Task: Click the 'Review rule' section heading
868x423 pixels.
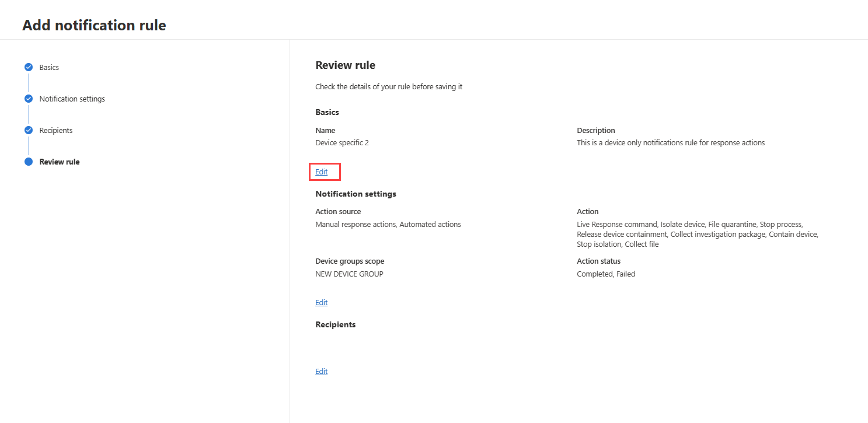Action: tap(345, 65)
